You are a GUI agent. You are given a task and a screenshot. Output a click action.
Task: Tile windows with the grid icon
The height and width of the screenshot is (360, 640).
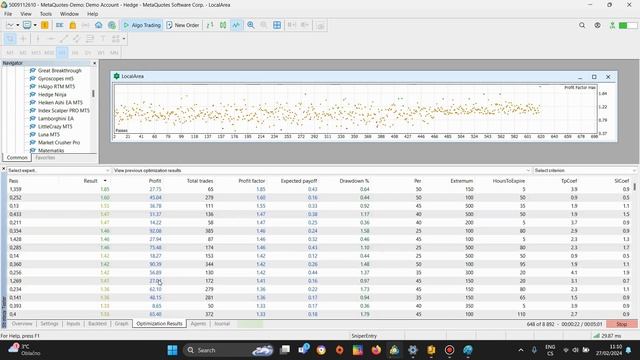(277, 25)
